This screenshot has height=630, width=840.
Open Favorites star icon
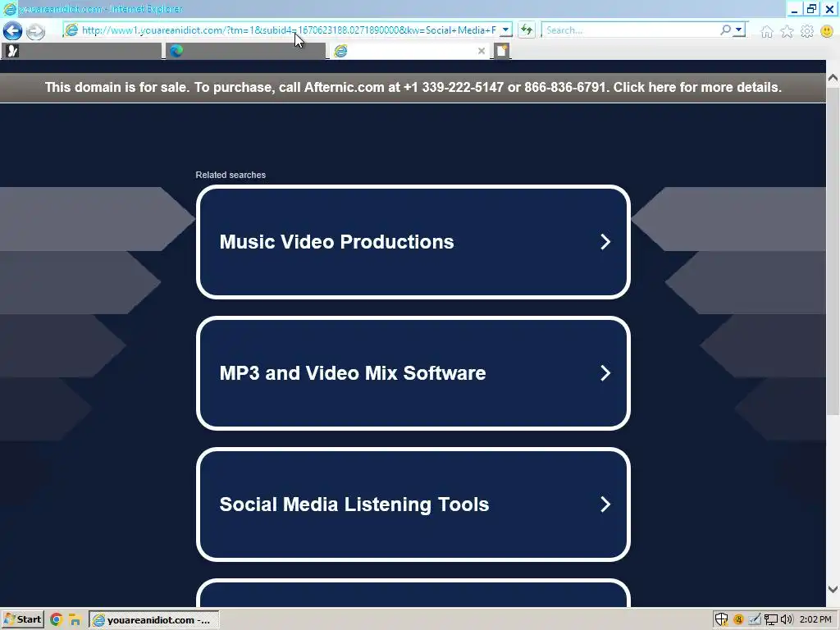pyautogui.click(x=787, y=32)
